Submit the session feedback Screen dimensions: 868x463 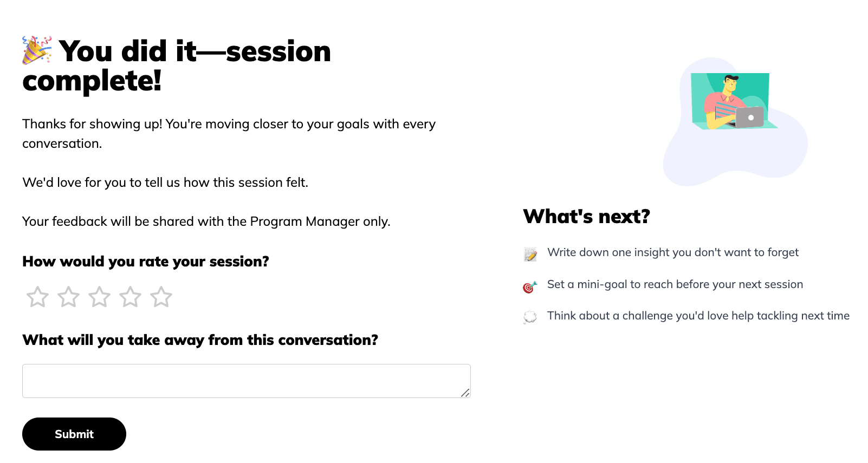pyautogui.click(x=74, y=434)
